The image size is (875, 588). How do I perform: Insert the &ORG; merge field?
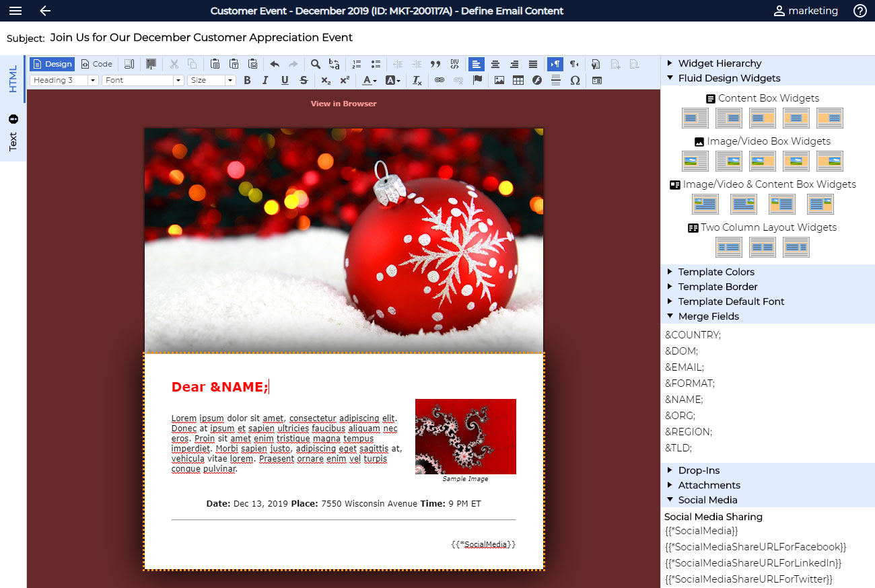coord(680,416)
